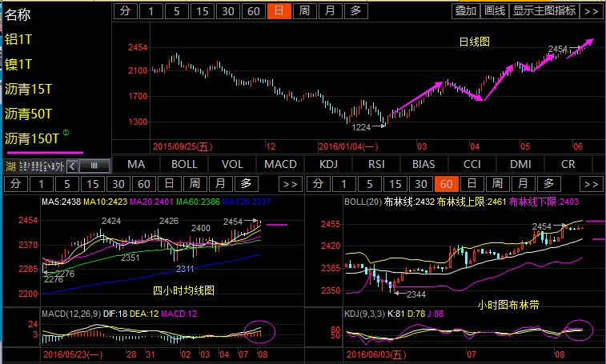The width and height of the screenshot is (606, 364).
Task: Open the BOLL indicator tab
Action: [x=184, y=164]
